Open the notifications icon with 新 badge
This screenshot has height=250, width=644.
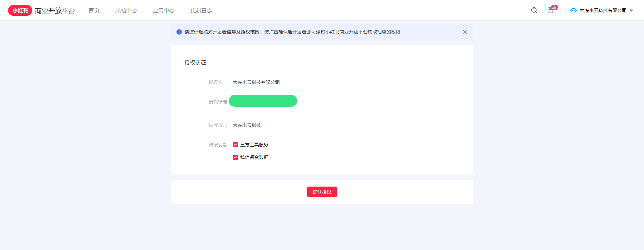click(550, 10)
